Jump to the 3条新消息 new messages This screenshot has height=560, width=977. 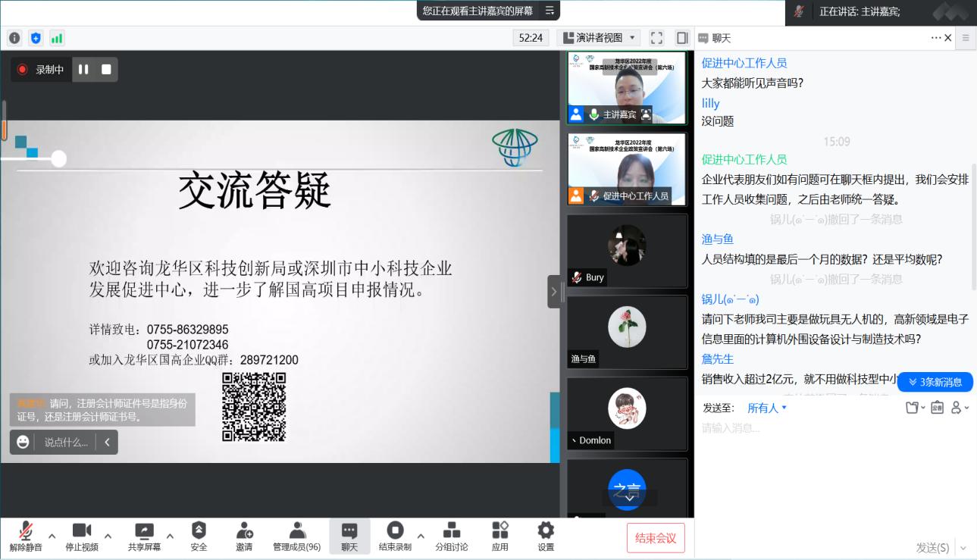click(x=935, y=382)
